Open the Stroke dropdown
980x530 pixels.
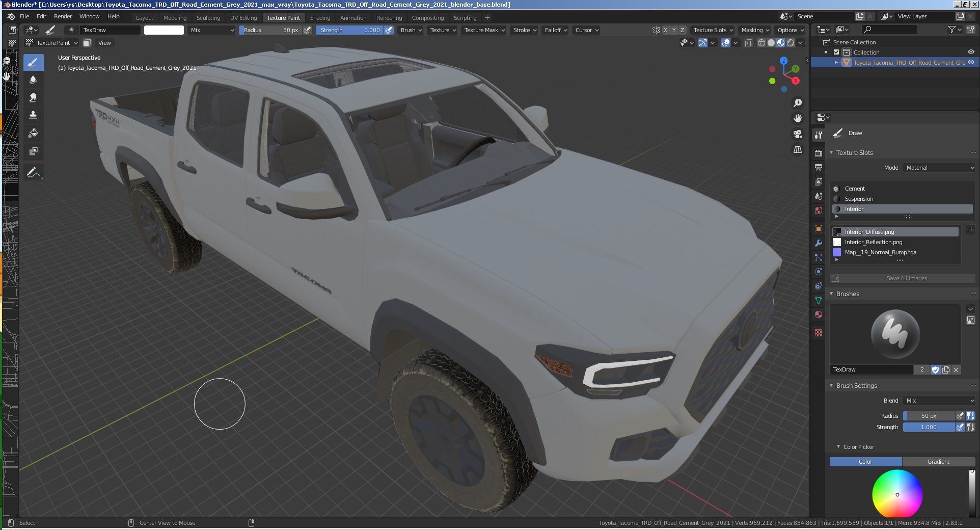click(525, 30)
